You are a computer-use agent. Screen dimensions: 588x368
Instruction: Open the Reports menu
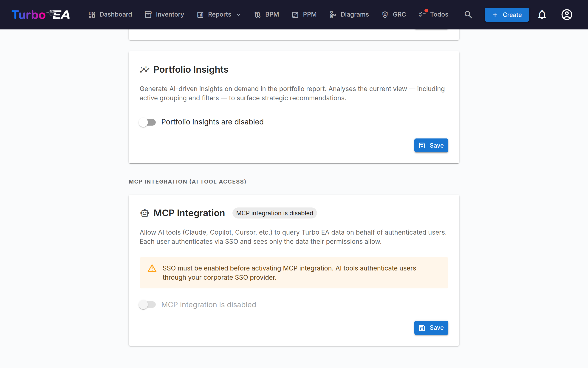219,14
